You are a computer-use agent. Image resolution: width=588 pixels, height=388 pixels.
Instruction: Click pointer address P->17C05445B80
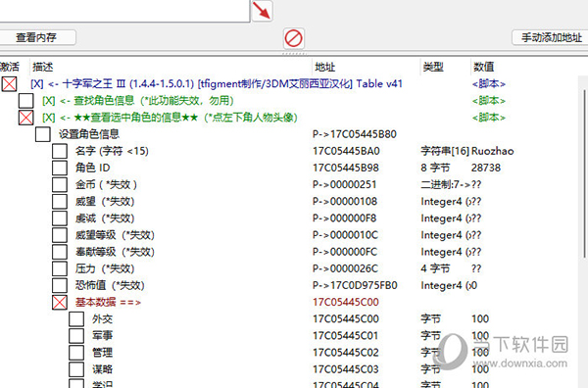point(355,134)
